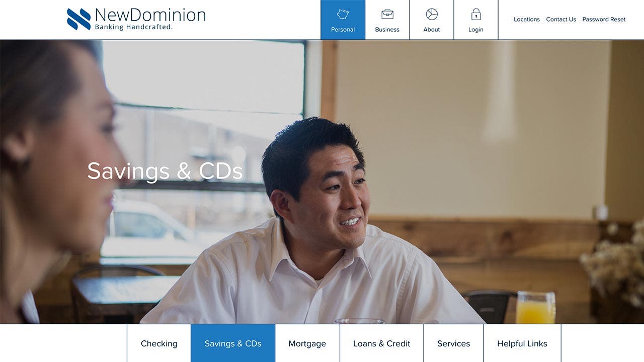
Task: Open the Business menu label
Action: pos(387,30)
